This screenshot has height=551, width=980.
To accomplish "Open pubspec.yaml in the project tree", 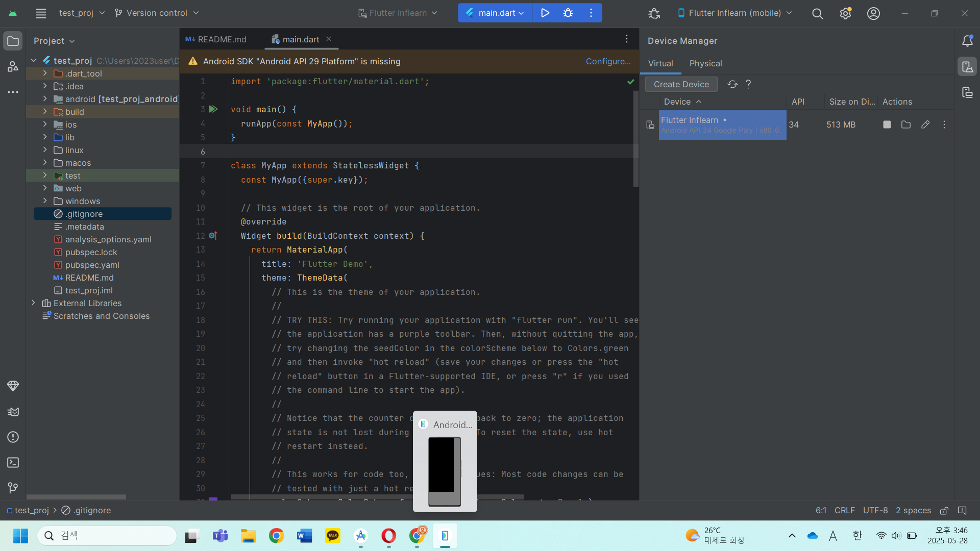I will point(92,265).
